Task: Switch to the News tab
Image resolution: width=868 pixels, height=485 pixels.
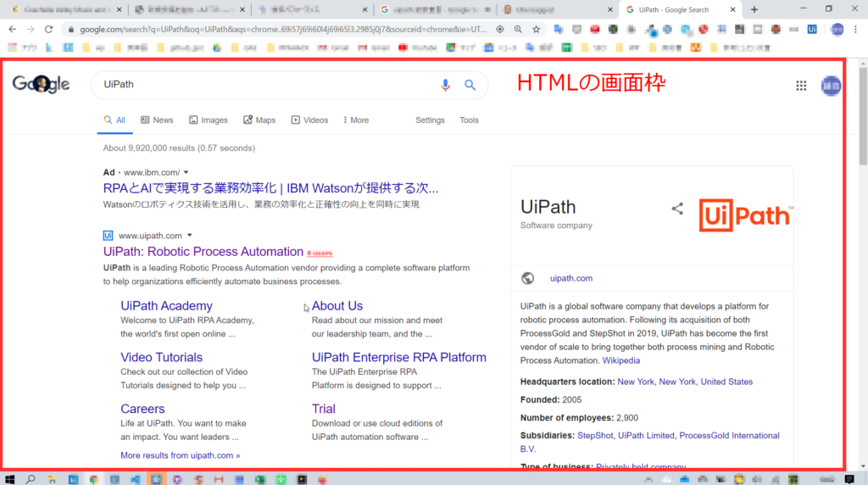Action: [157, 120]
